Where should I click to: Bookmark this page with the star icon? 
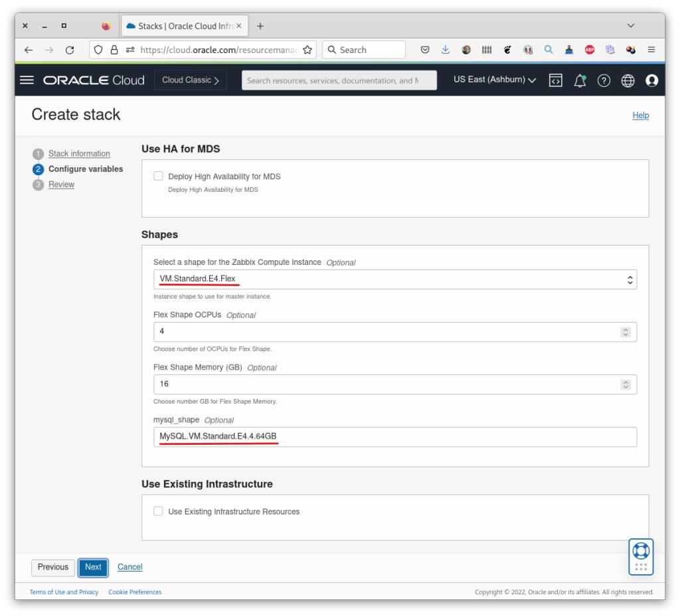(307, 50)
